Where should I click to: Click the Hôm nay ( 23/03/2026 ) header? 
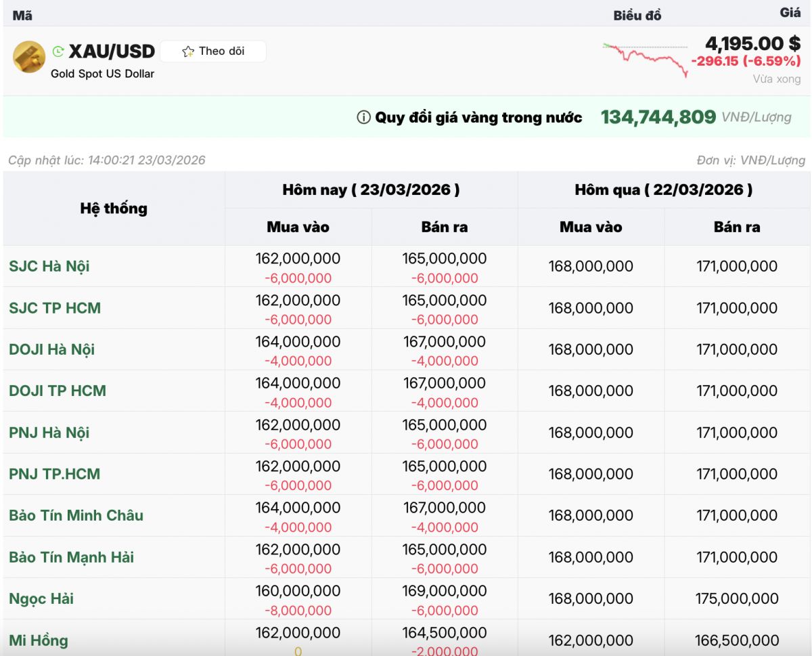pyautogui.click(x=371, y=190)
